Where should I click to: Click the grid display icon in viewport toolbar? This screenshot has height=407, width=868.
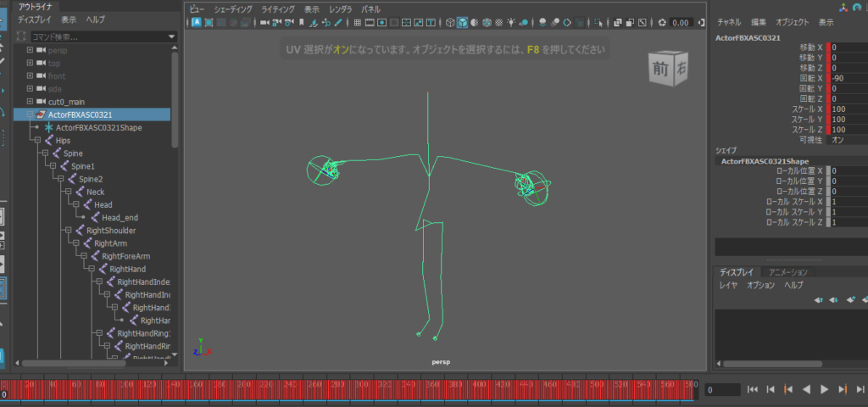[x=357, y=23]
